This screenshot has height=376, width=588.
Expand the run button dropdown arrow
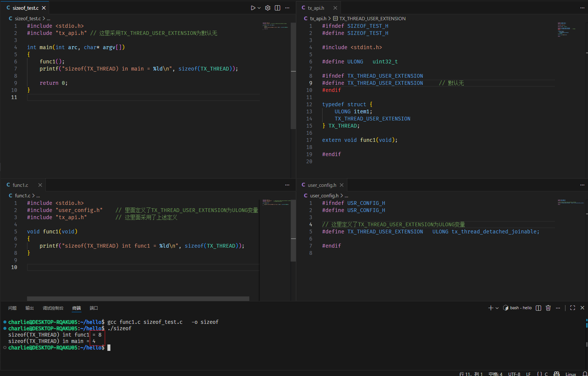point(259,8)
